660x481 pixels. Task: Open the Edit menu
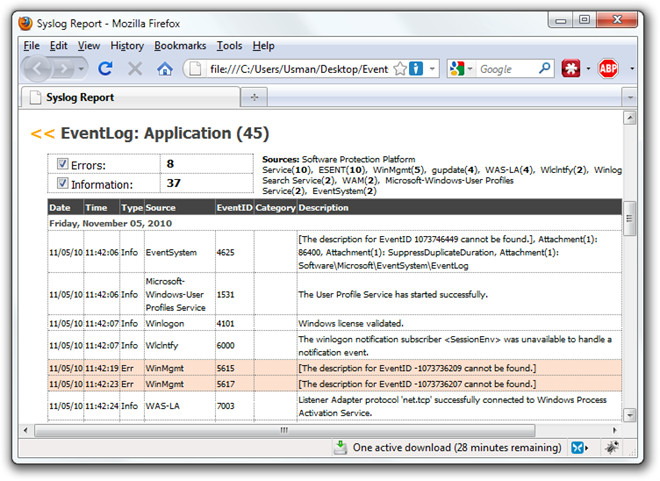click(x=59, y=45)
